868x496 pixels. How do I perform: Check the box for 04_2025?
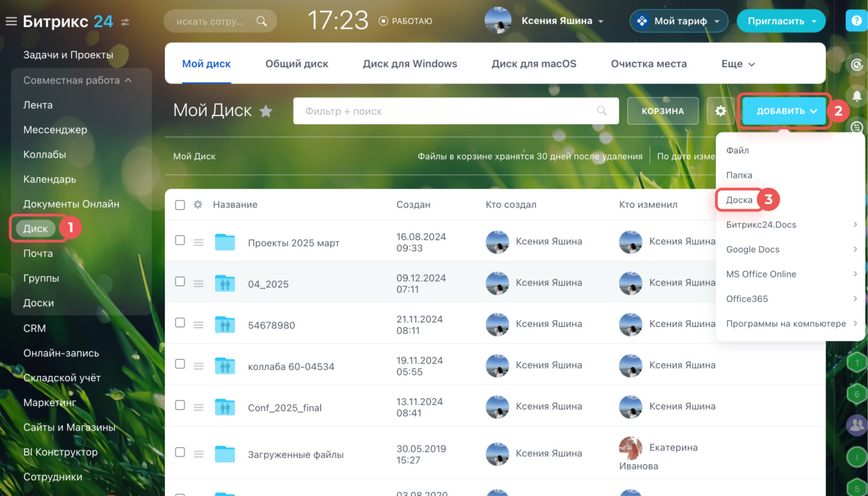click(x=180, y=281)
